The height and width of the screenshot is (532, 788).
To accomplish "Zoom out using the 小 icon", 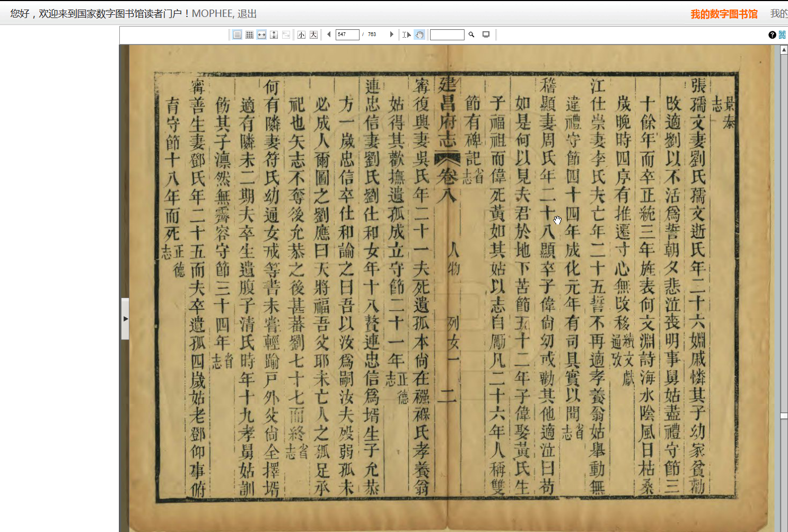I will (x=301, y=34).
